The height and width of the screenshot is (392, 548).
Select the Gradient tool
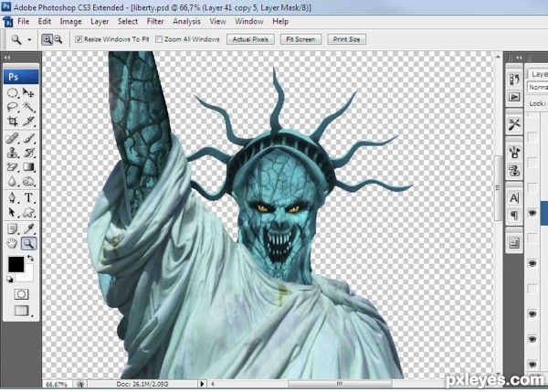pos(28,167)
